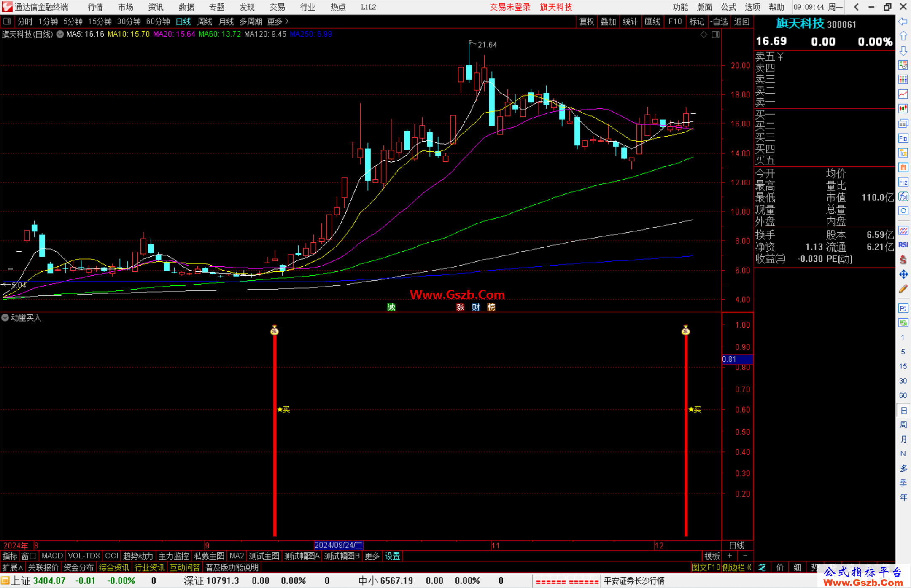The height and width of the screenshot is (588, 911).
Task: Open the 公式 menu
Action: (x=728, y=7)
